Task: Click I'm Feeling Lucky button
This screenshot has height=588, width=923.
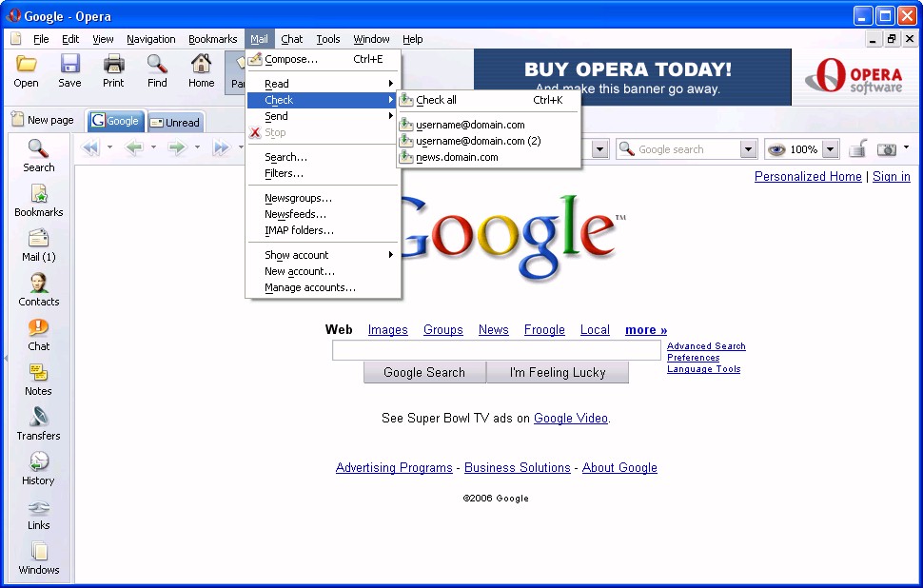Action: tap(558, 373)
